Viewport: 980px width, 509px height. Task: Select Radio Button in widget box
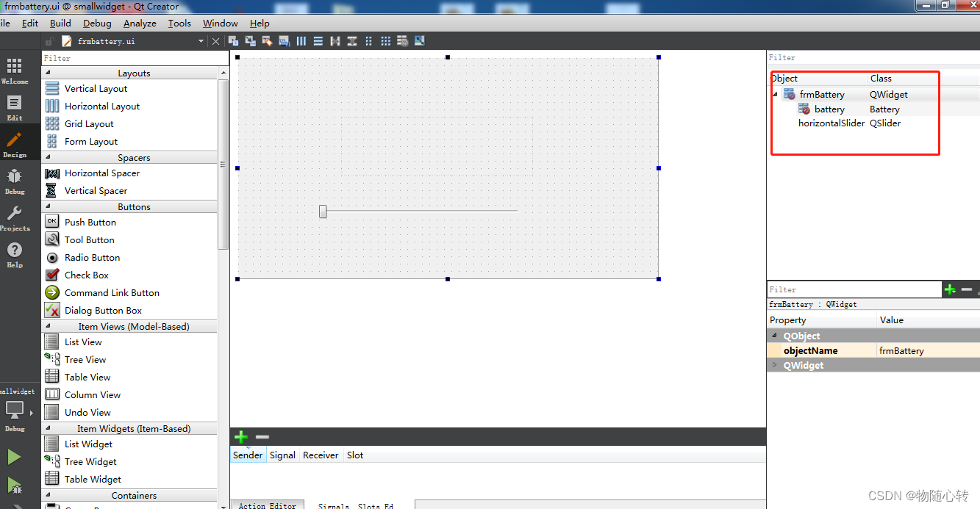coord(92,257)
